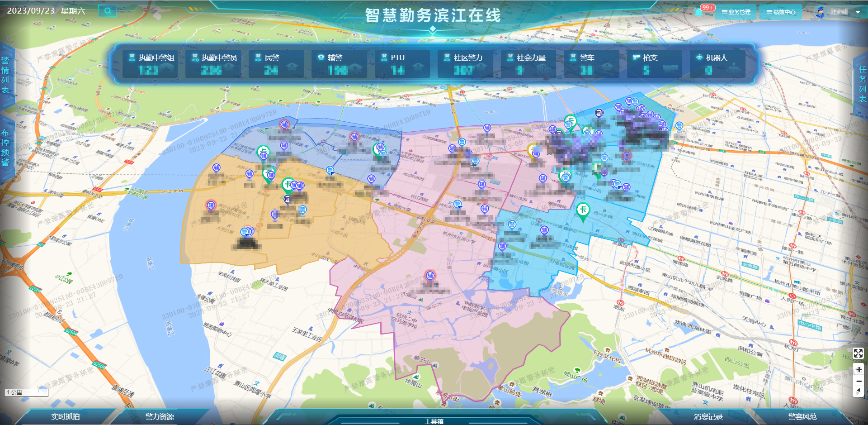Open the 工具箱 toolbox panel
This screenshot has height=425, width=868.
(x=434, y=420)
